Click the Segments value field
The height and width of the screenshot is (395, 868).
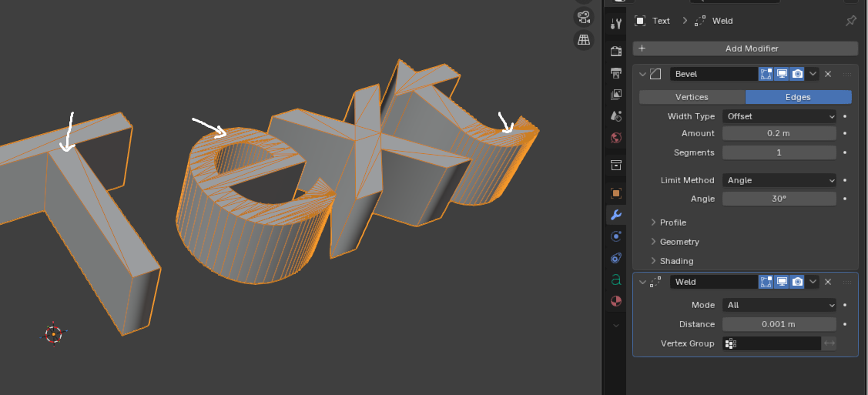pyautogui.click(x=779, y=152)
